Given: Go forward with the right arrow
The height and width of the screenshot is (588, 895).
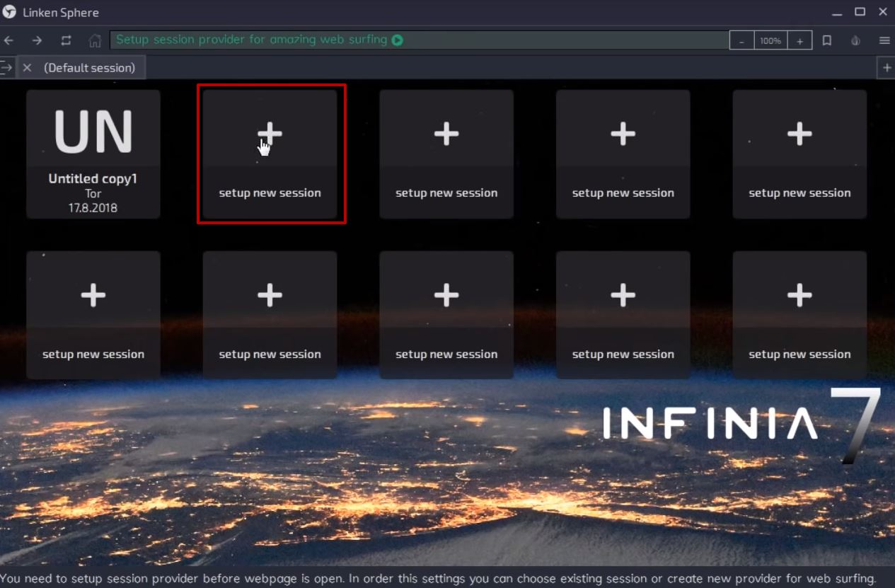Looking at the screenshot, I should tap(37, 40).
